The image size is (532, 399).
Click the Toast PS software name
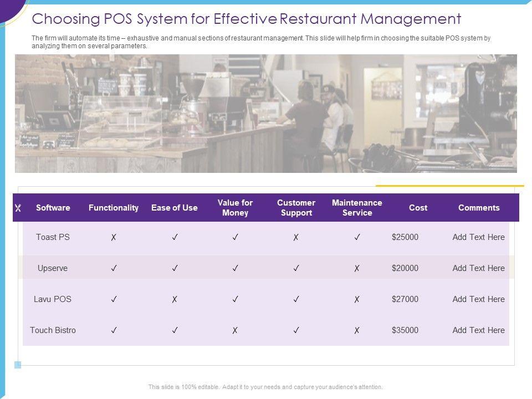(53, 237)
